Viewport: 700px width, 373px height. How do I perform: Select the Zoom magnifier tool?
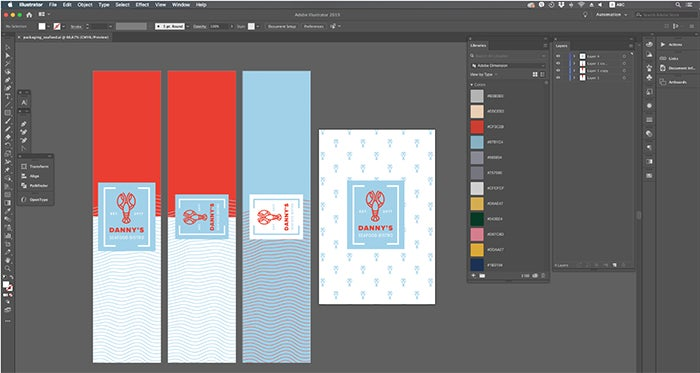coord(8,268)
